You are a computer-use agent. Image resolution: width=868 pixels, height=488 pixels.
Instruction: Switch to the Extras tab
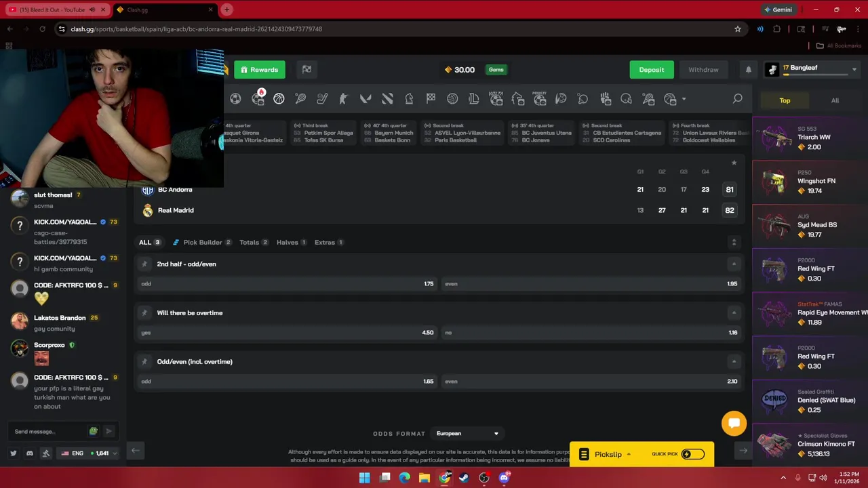[329, 242]
